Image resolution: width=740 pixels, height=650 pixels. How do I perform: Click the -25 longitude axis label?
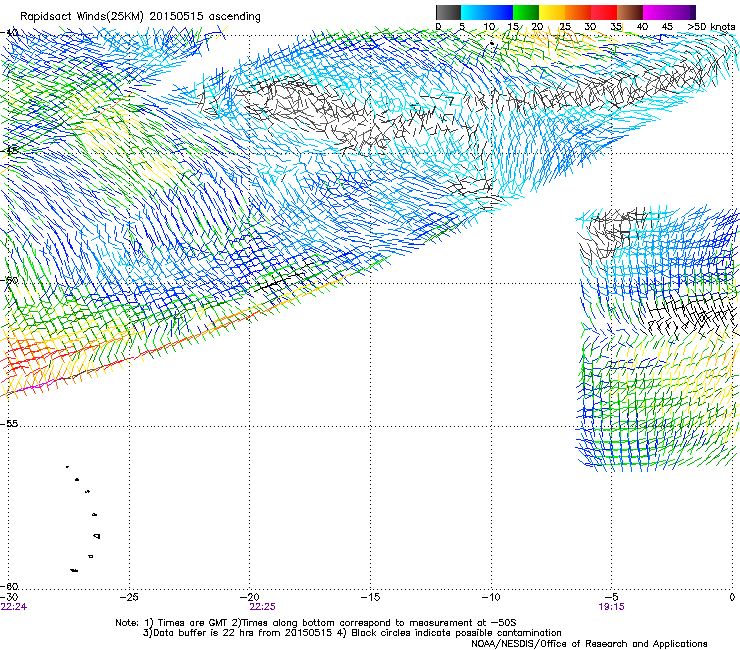(x=129, y=597)
